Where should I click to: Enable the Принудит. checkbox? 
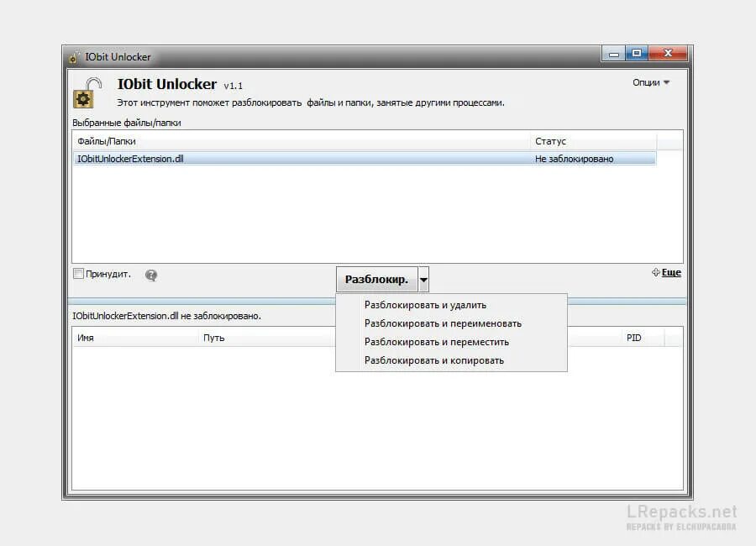(78, 274)
